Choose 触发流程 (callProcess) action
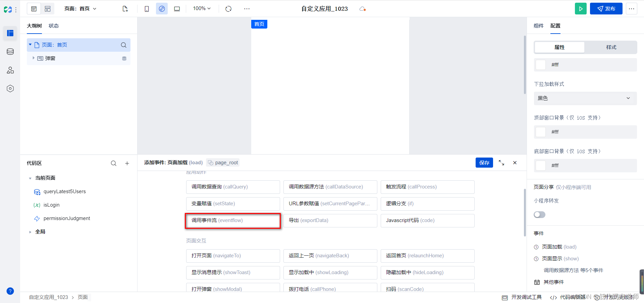Image resolution: width=644 pixels, height=303 pixels. tap(428, 187)
